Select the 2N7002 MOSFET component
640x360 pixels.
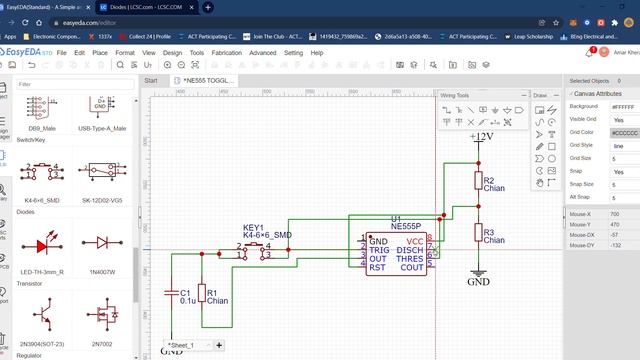click(102, 322)
